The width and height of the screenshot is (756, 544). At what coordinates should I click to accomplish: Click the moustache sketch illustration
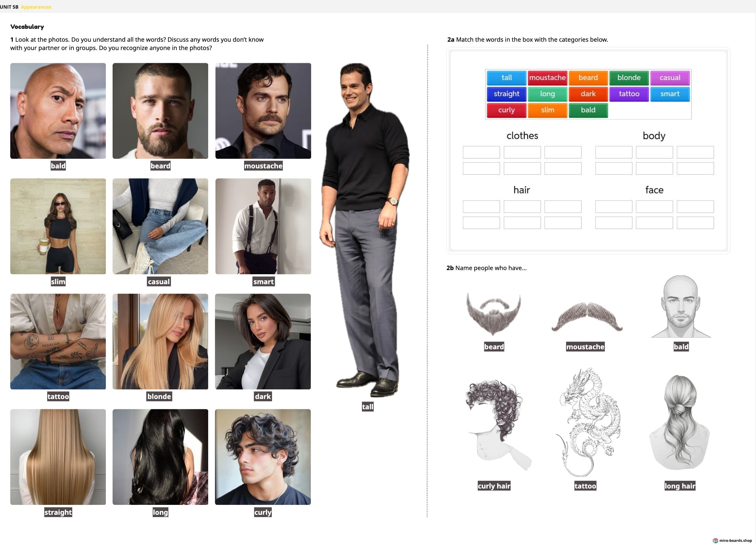pos(587,317)
